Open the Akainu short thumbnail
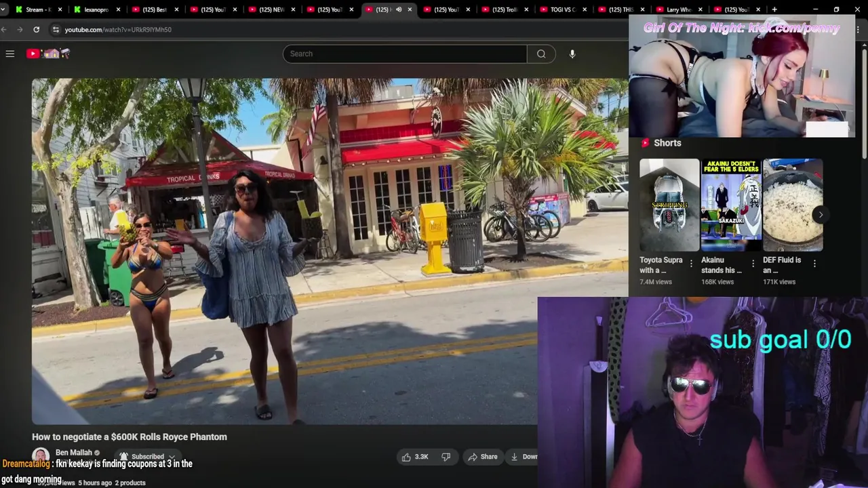The width and height of the screenshot is (868, 488). [x=731, y=205]
